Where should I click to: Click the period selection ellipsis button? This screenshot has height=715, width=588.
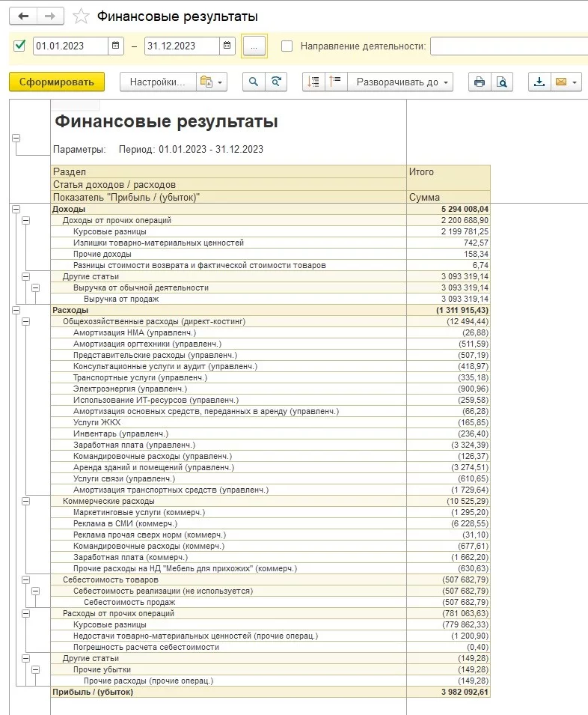click(254, 46)
